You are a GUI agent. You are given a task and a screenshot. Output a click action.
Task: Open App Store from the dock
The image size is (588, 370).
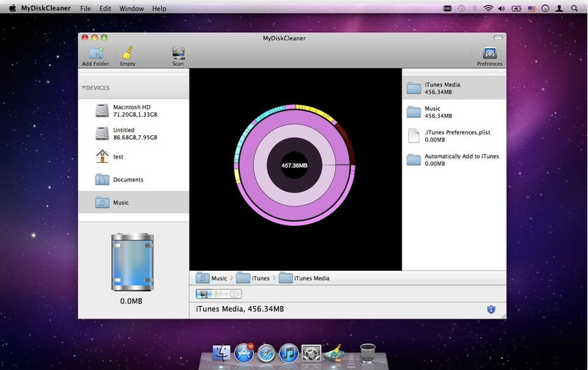click(244, 353)
